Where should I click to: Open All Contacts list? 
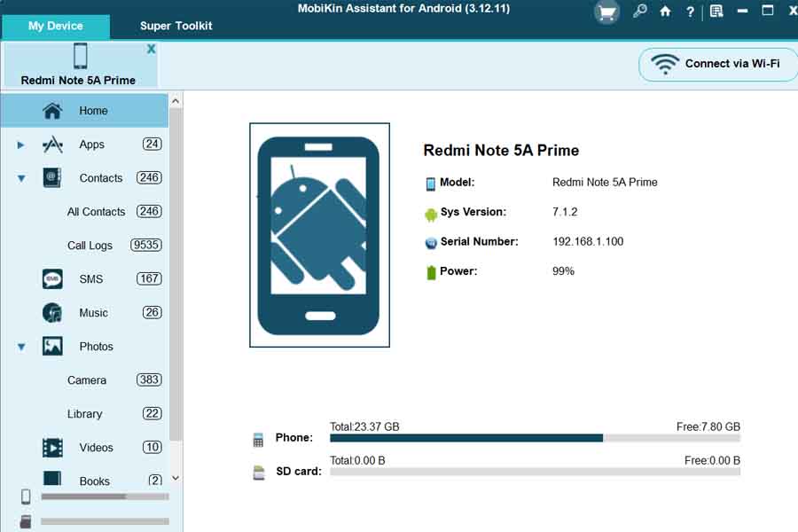[x=96, y=212]
